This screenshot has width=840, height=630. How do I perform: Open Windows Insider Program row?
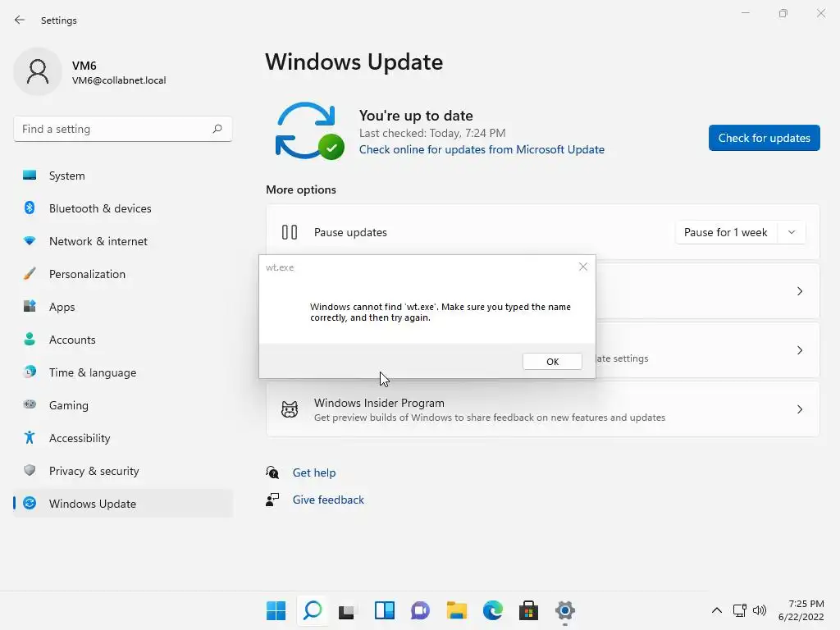click(x=543, y=409)
